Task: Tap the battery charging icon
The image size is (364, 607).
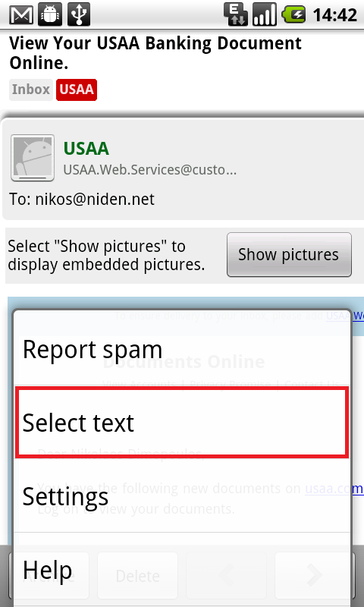Action: click(x=293, y=14)
